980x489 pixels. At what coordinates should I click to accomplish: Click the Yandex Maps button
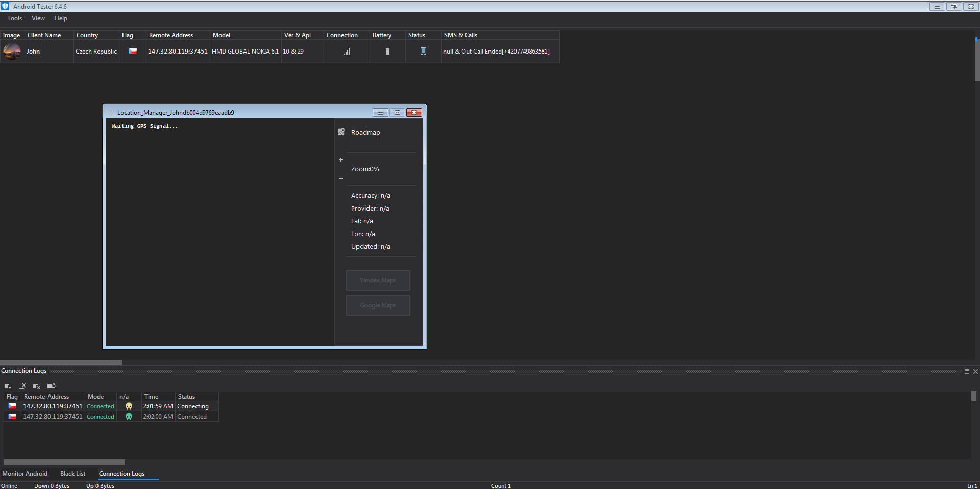(378, 280)
